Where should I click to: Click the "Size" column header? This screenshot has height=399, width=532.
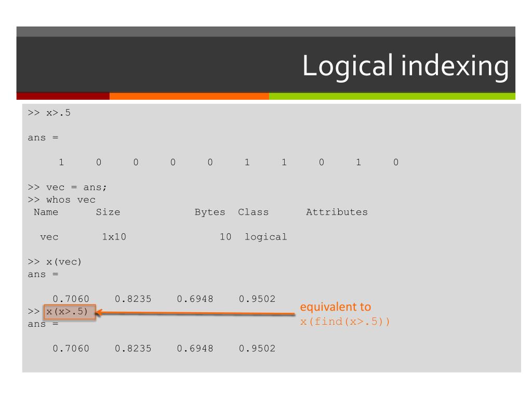click(x=108, y=212)
